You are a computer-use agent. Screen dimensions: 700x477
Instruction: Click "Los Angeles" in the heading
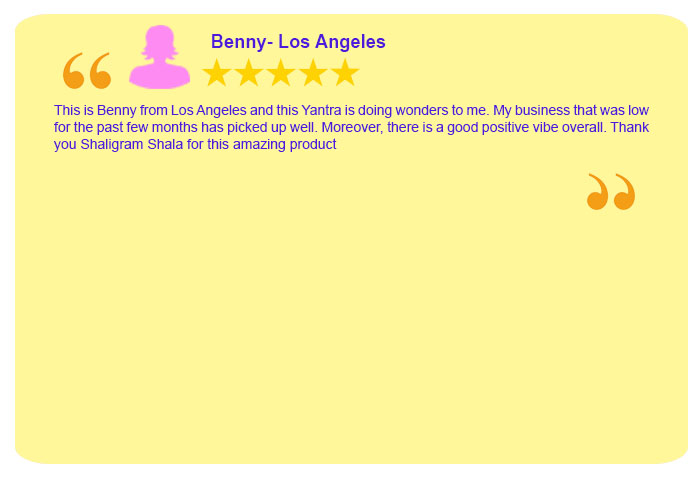[332, 42]
